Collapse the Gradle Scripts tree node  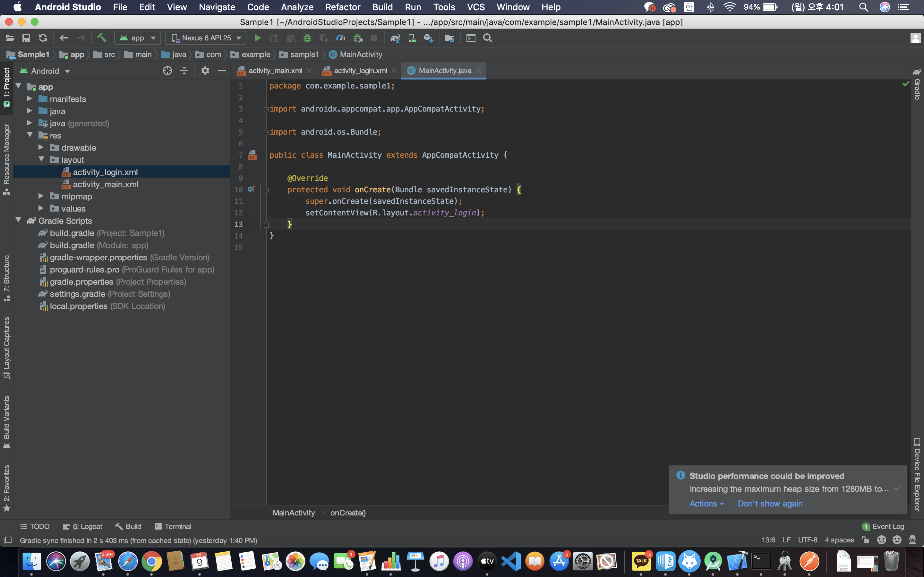[x=18, y=220]
